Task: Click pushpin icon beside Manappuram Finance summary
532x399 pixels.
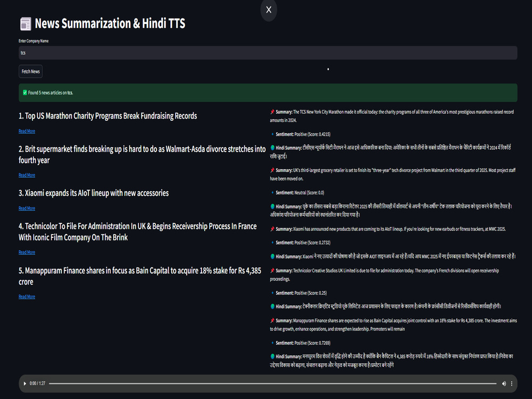Action: 272,320
